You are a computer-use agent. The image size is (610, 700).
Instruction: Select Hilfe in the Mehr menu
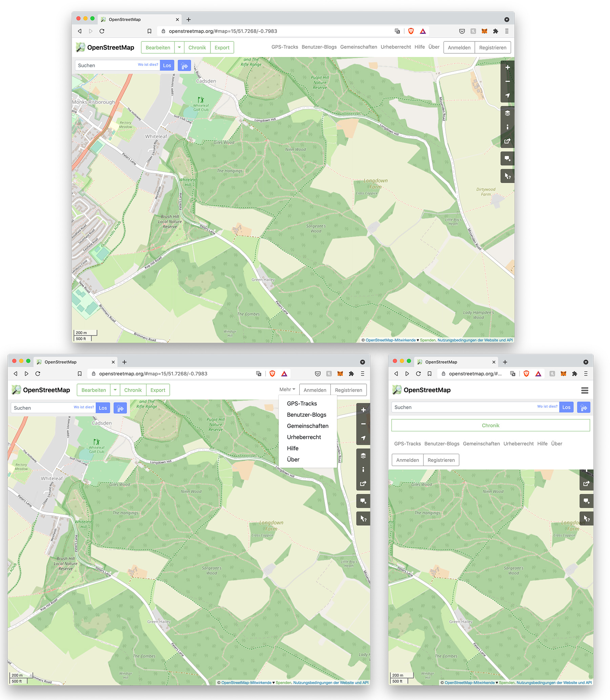[292, 448]
